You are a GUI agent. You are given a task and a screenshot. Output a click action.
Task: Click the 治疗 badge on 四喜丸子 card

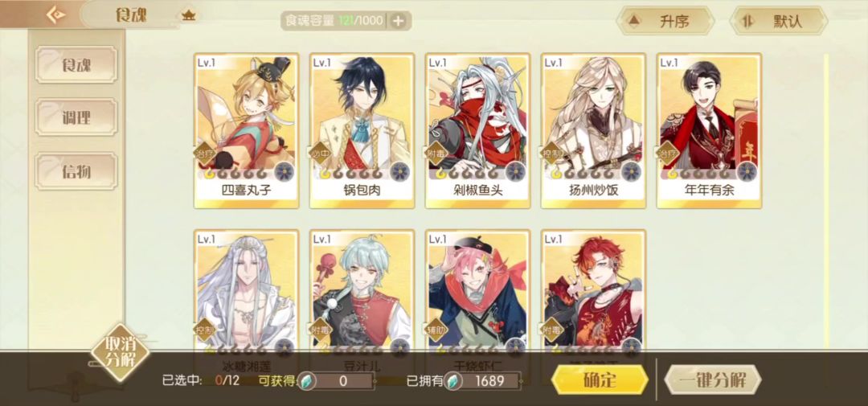coord(202,153)
